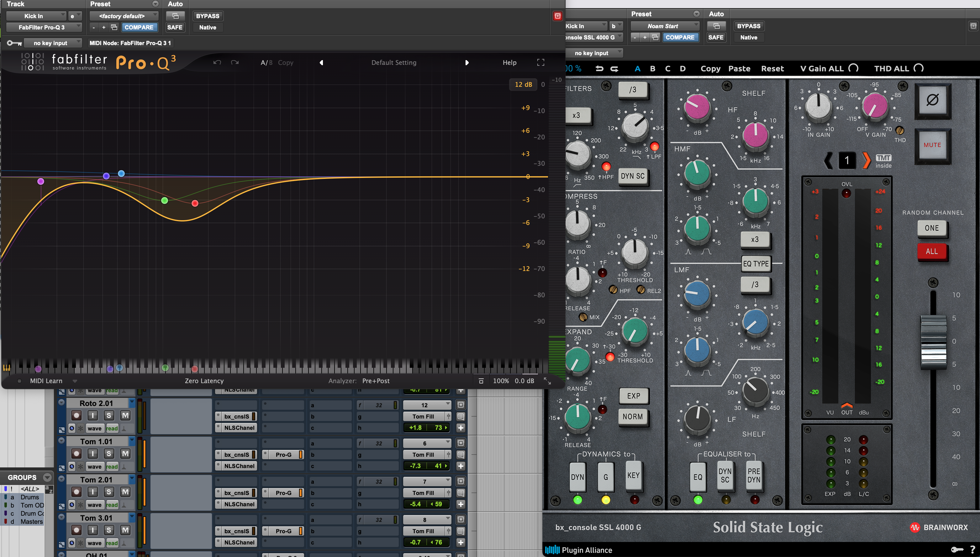Click the HF shelf gain pink knob
The width and height of the screenshot is (980, 557).
[697, 106]
